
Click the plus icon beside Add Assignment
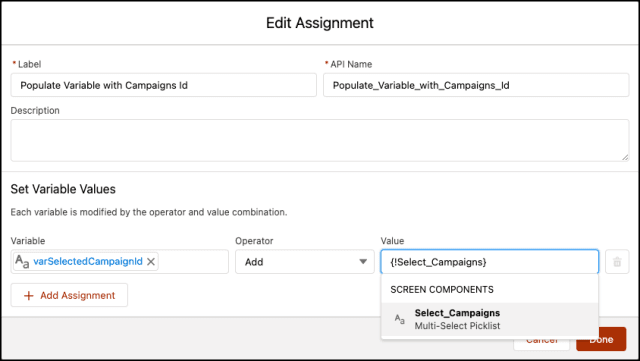(29, 296)
